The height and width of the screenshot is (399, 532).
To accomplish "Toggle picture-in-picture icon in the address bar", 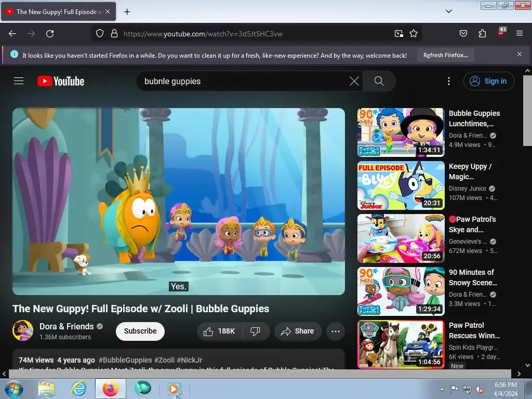I will coord(398,34).
